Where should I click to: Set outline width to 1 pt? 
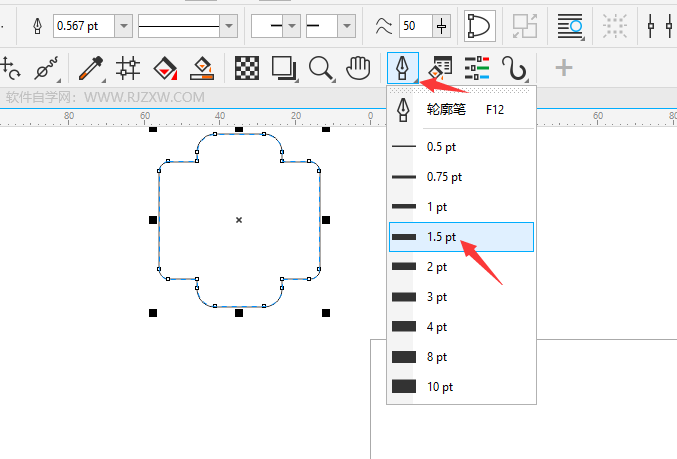pyautogui.click(x=461, y=207)
